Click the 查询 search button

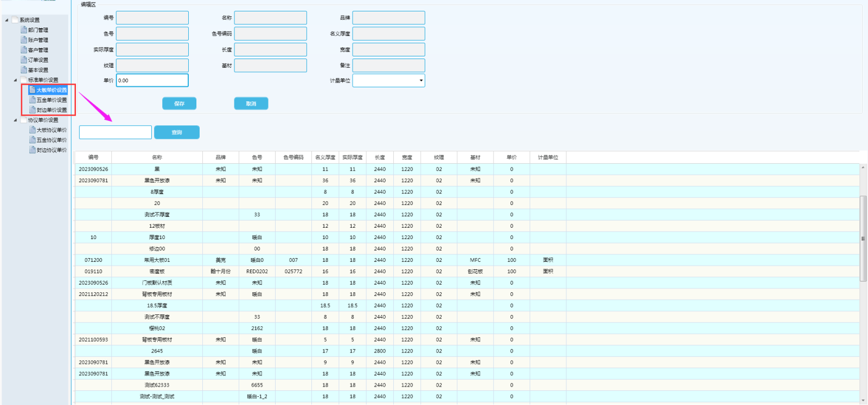tap(177, 132)
